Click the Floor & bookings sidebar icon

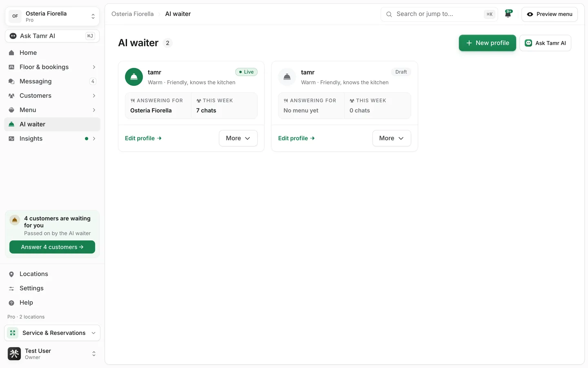click(x=11, y=67)
